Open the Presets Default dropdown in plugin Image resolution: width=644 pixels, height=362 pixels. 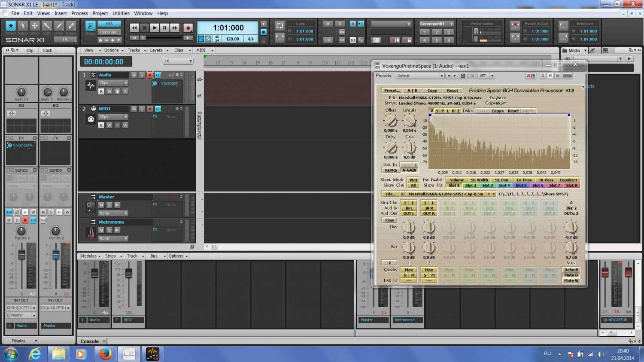420,76
